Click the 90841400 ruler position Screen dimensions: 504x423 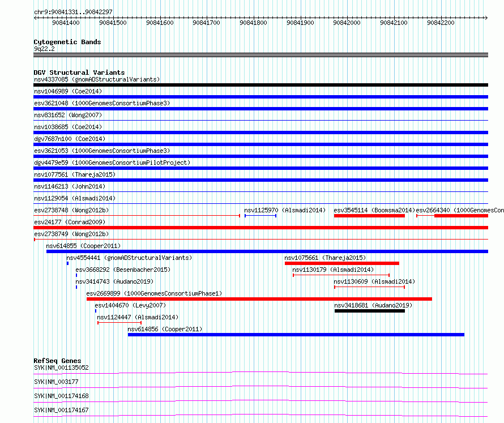66,23
